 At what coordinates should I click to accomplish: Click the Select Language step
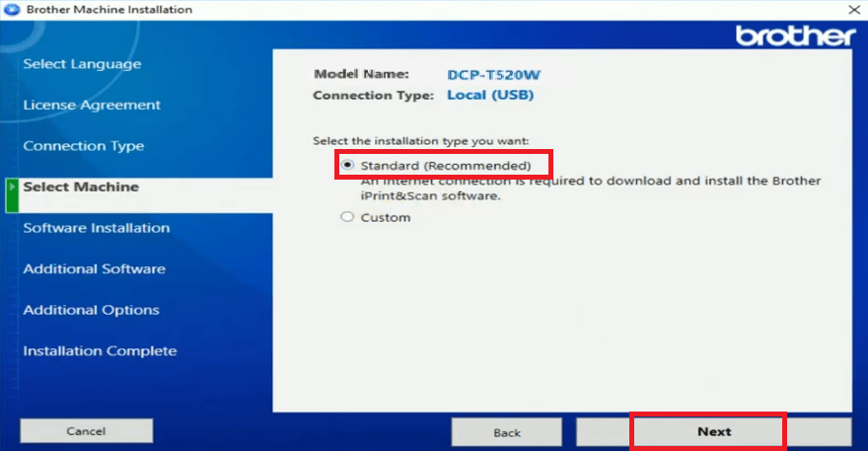82,64
